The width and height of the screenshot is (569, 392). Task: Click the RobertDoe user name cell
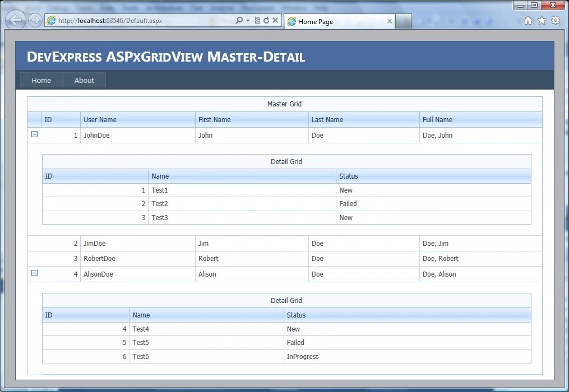[x=138, y=259]
